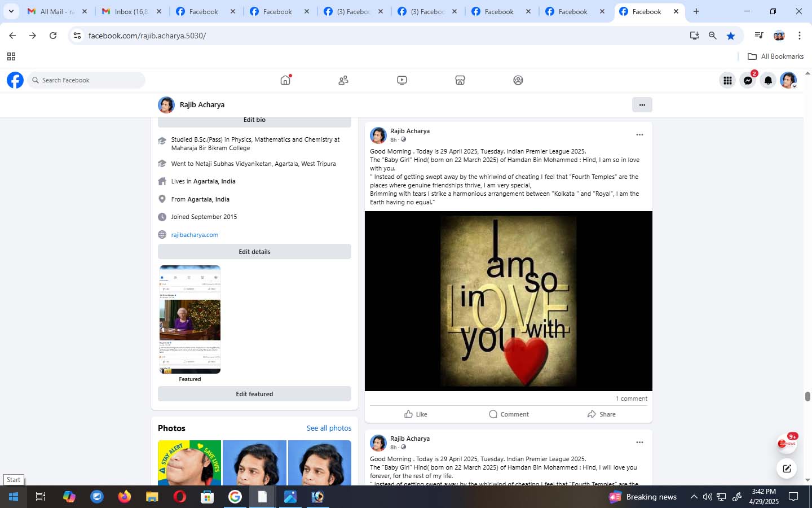812x508 pixels.
Task: Open Task View on taskbar
Action: [41, 497]
